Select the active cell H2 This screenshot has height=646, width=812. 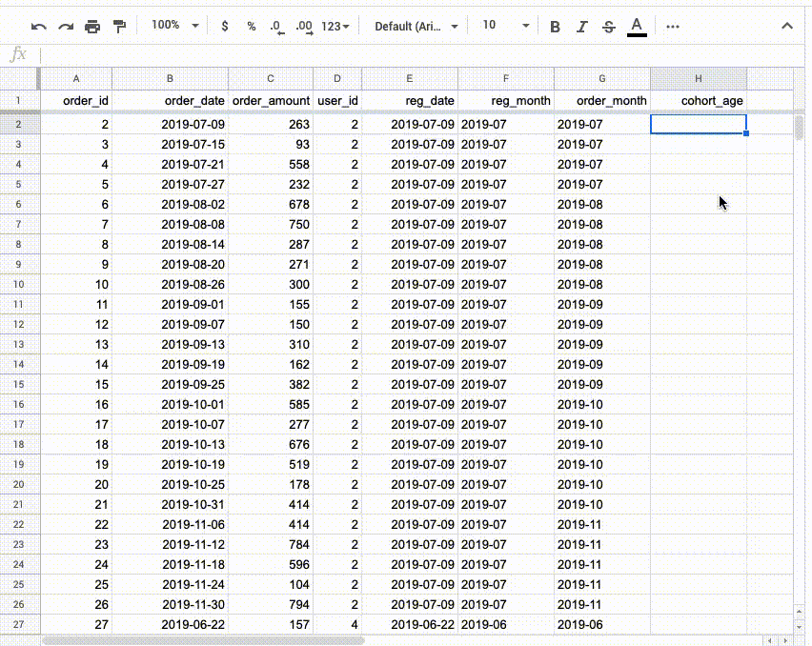(699, 124)
